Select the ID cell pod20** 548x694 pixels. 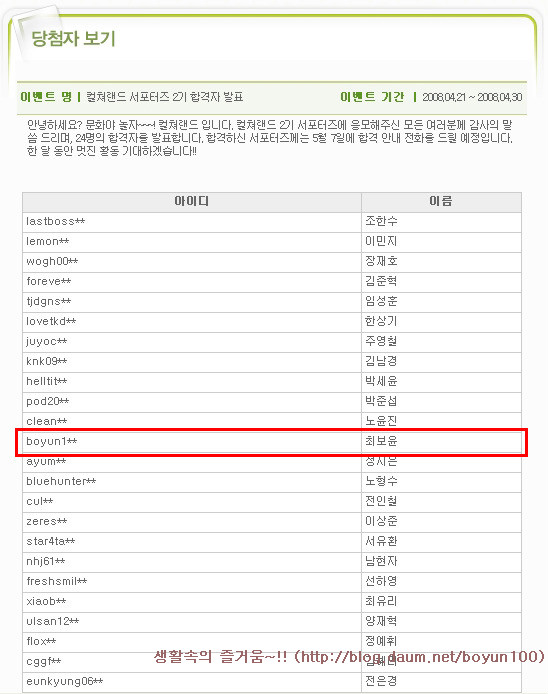(x=192, y=401)
